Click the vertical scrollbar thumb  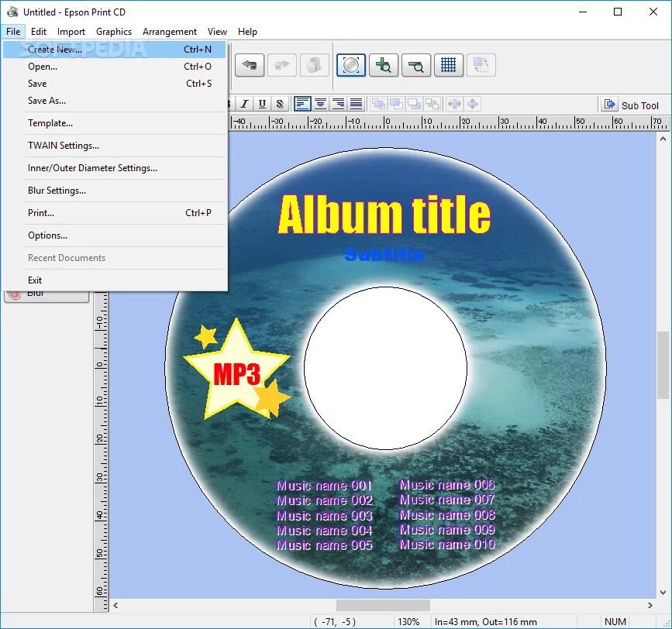pyautogui.click(x=663, y=365)
